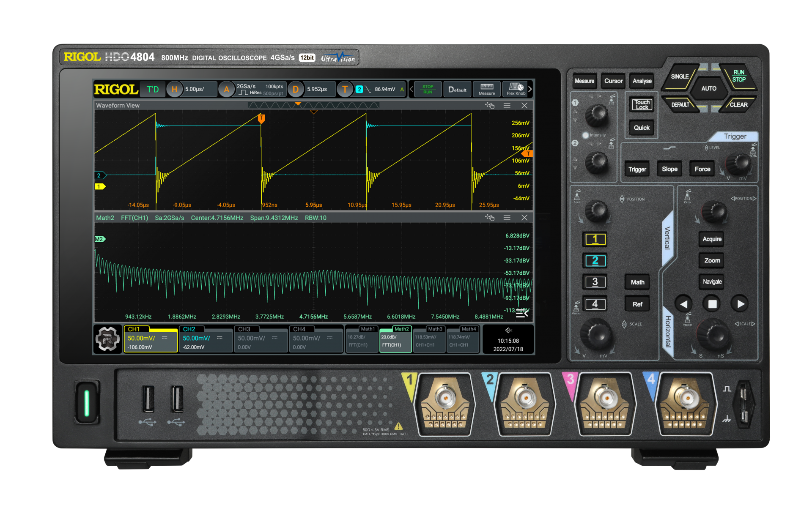812x508 pixels.
Task: Click the Math2 FFT window move icon
Action: point(490,217)
